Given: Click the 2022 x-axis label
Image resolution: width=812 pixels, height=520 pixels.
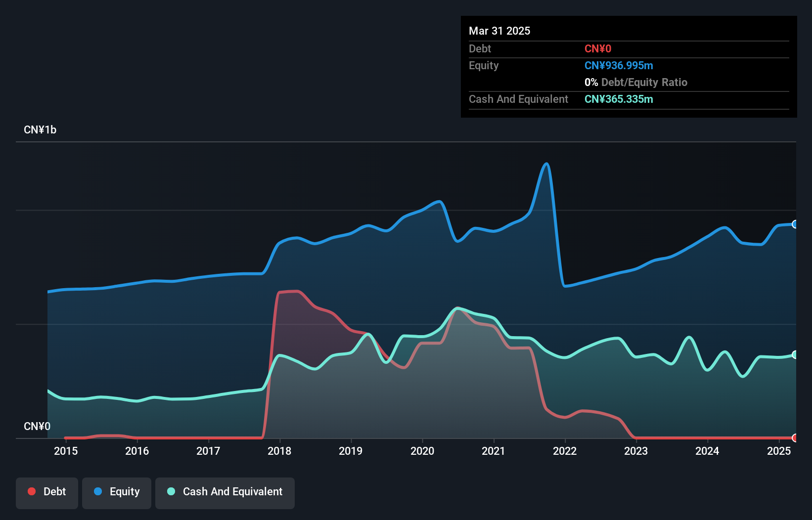Looking at the screenshot, I should pos(565,451).
